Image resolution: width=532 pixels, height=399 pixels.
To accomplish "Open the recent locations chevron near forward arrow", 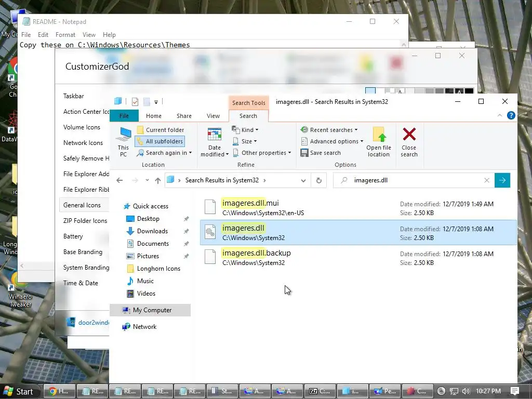I will (x=147, y=180).
